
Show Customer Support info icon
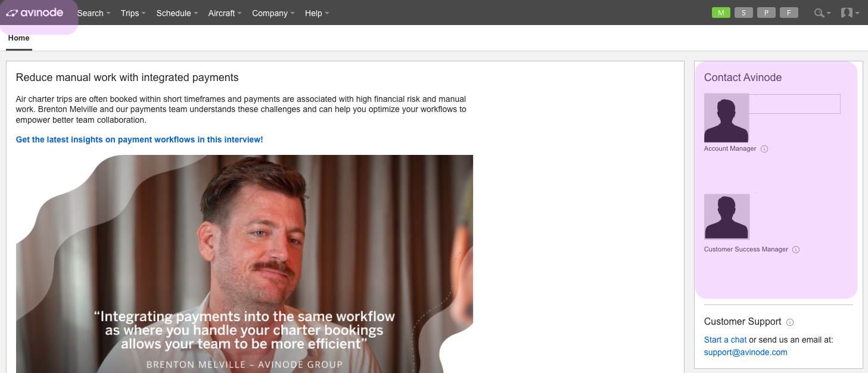790,322
